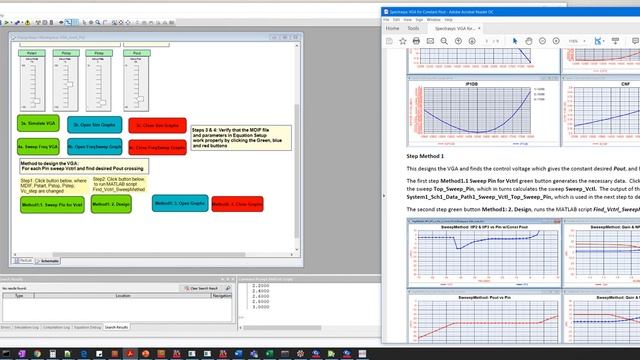
Task: Switch to the Schematic tab of the workspace
Action: pyautogui.click(x=48, y=261)
